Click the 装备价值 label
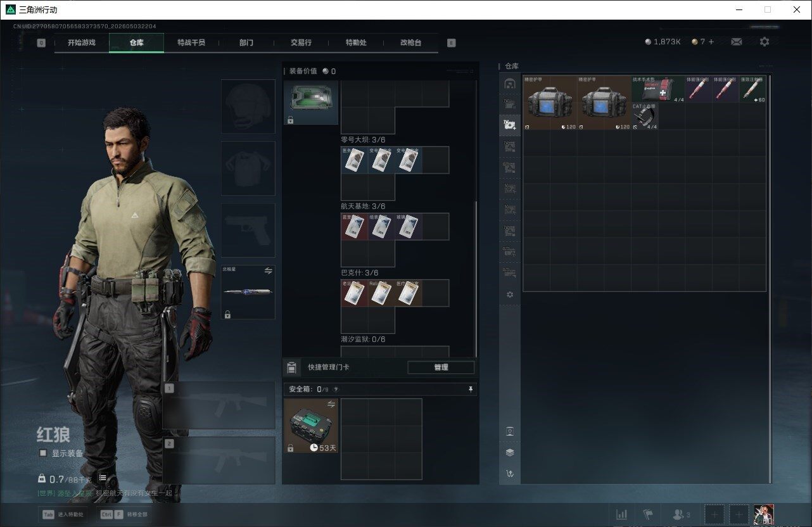This screenshot has height=527, width=812. [303, 71]
